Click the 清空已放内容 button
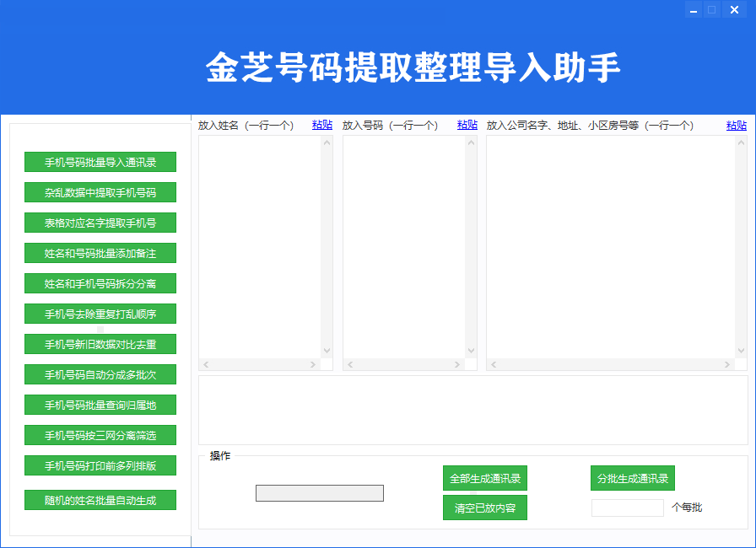The height and width of the screenshot is (548, 756). [484, 508]
